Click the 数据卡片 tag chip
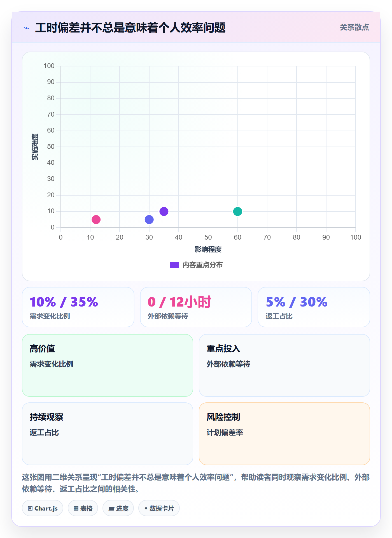 tap(159, 508)
